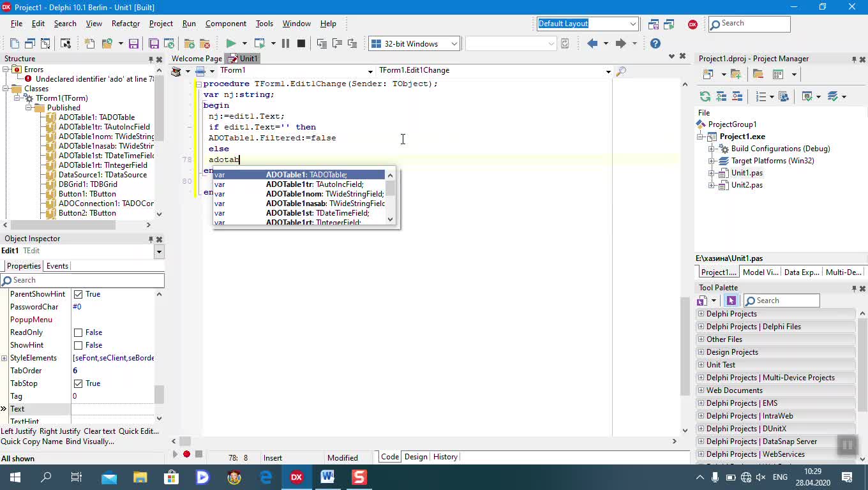Click the Left Justify link

(x=19, y=431)
